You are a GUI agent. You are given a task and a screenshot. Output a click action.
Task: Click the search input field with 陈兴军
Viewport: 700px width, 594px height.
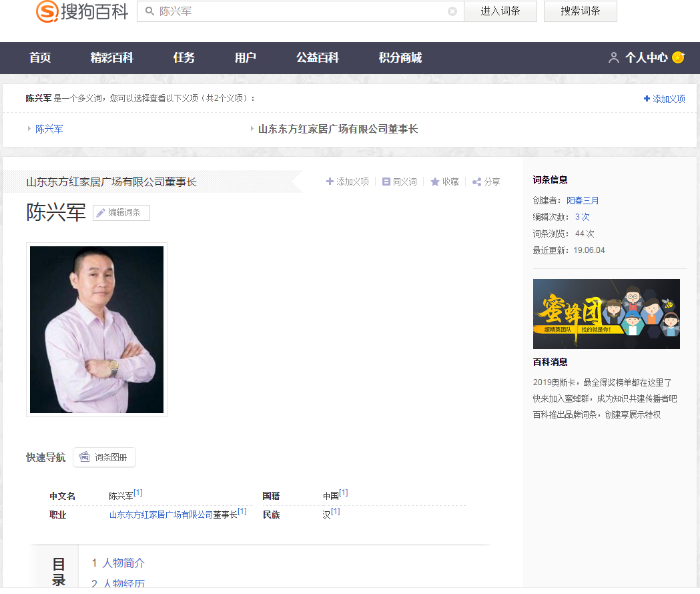coord(301,11)
